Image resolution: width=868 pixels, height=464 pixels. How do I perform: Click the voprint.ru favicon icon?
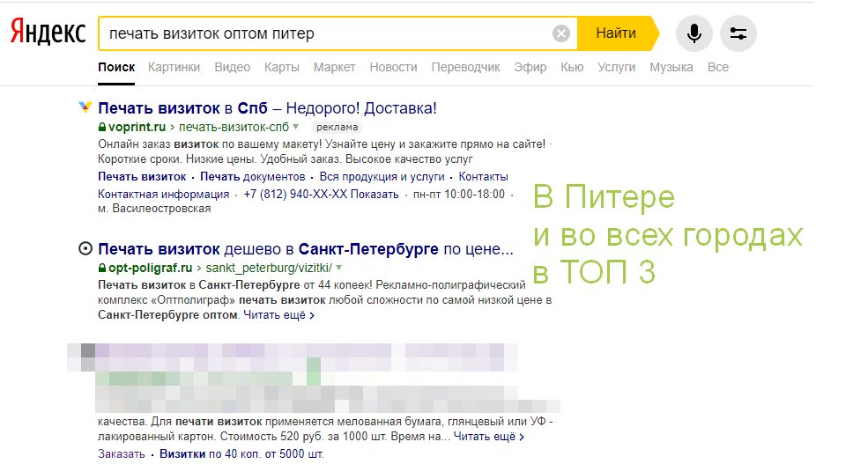point(85,107)
